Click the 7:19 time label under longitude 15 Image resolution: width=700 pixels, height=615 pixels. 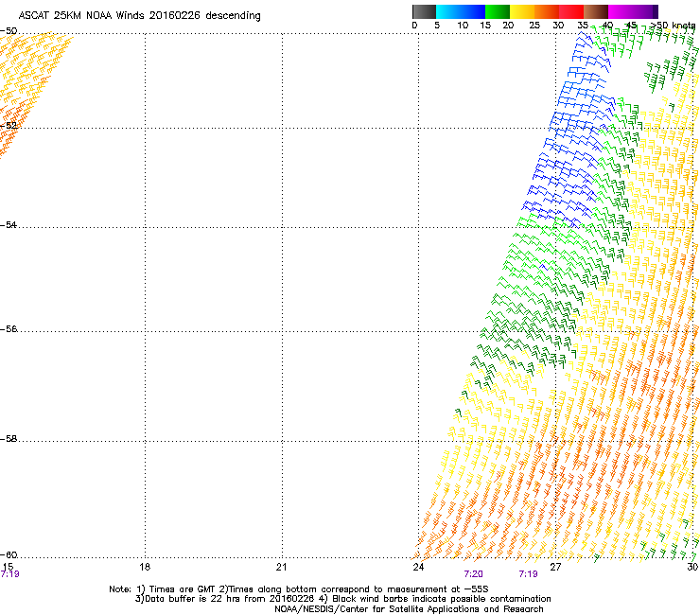pos(9,574)
